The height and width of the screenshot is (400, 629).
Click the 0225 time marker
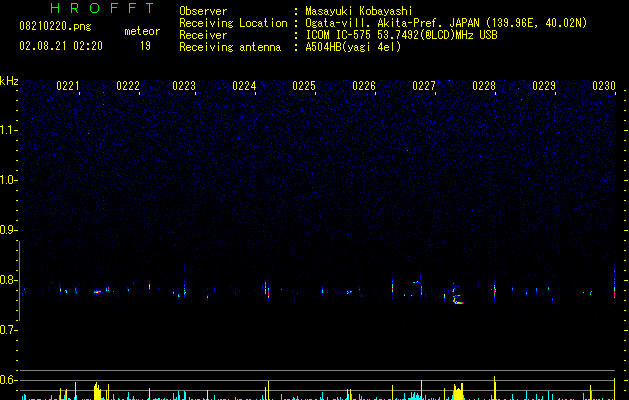click(x=304, y=86)
